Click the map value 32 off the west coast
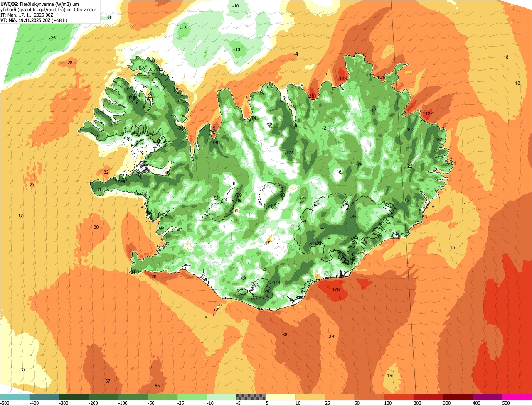The width and height of the screenshot is (532, 406). pyautogui.click(x=106, y=172)
